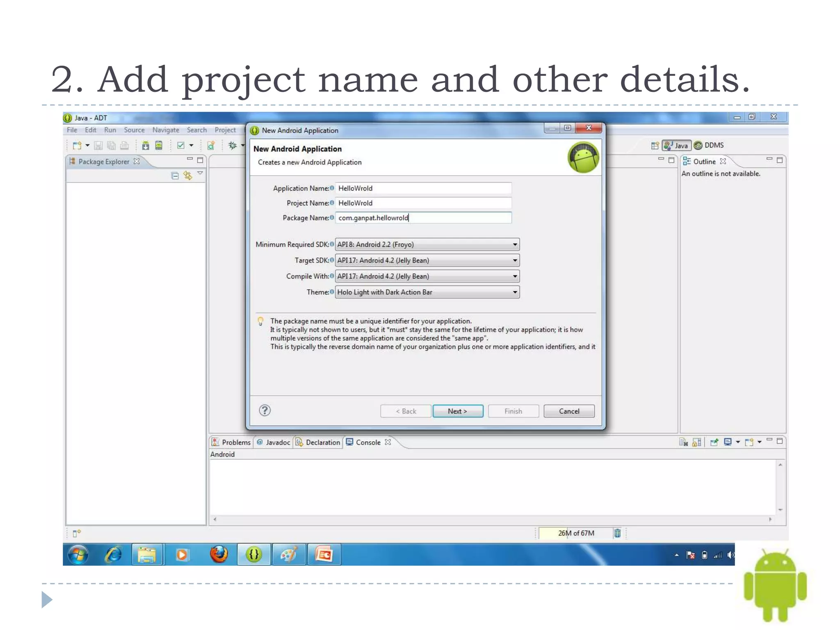Expand the New wizard dropdown arrow
Viewport: 840px width, 630px height.
point(87,146)
